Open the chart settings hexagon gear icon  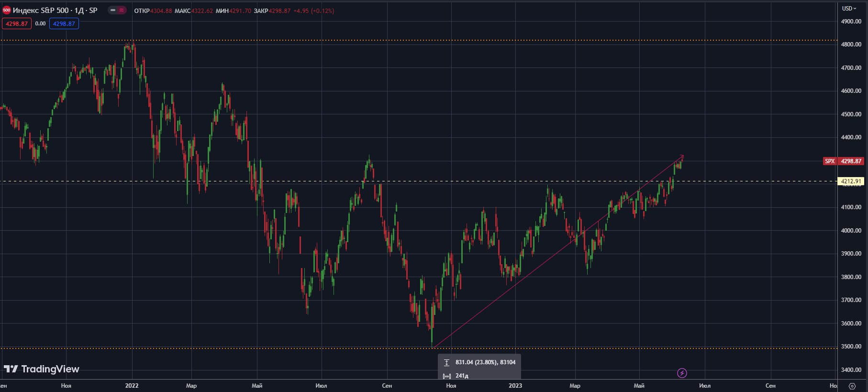pos(852,386)
